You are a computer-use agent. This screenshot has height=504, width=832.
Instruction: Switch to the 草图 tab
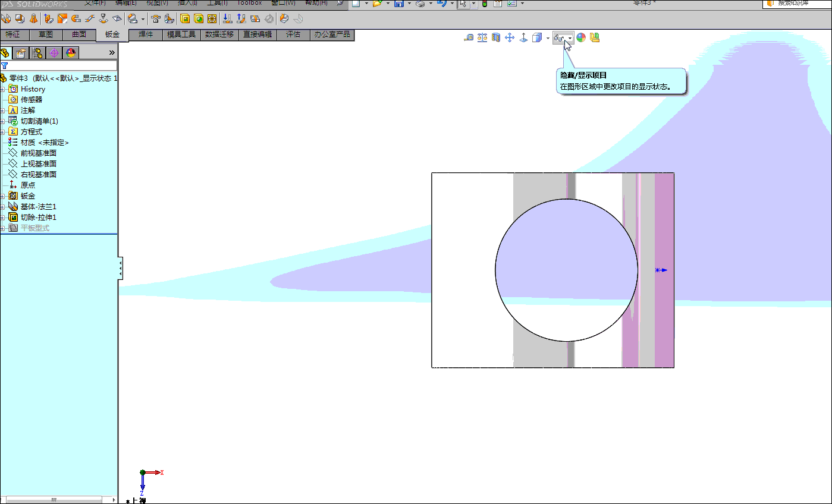[x=46, y=34]
